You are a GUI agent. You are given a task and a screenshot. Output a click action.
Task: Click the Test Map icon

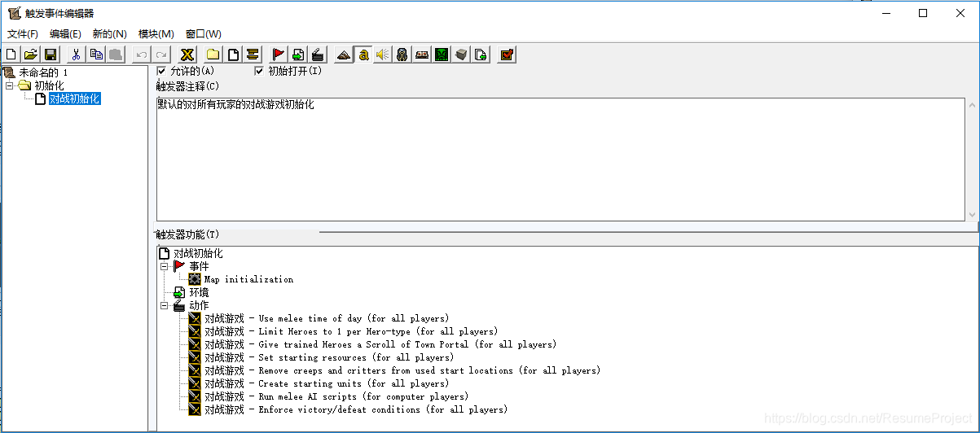(507, 55)
